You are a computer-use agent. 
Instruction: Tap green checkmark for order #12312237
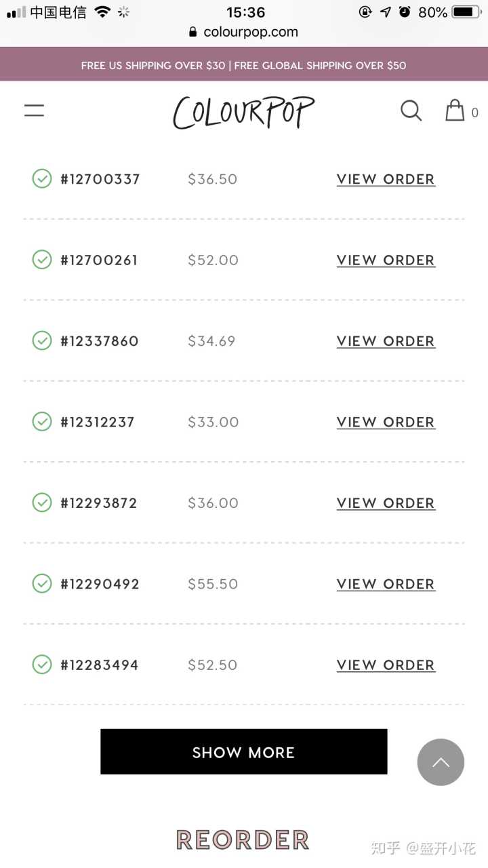(42, 422)
